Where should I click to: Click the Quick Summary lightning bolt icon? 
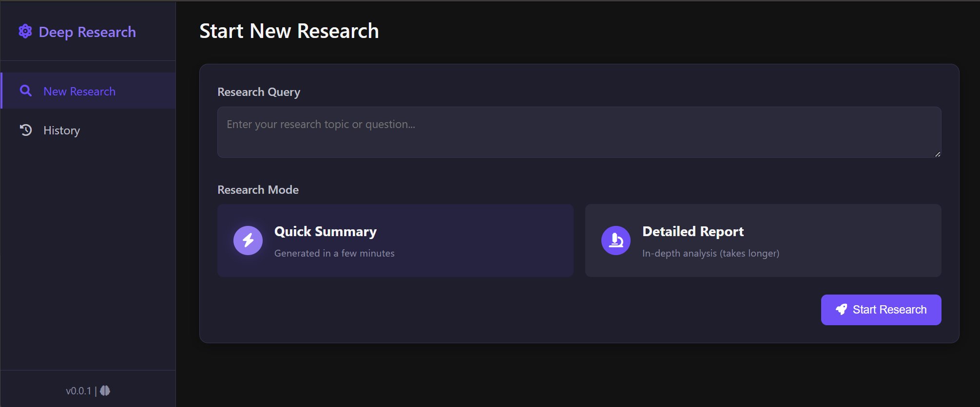248,240
